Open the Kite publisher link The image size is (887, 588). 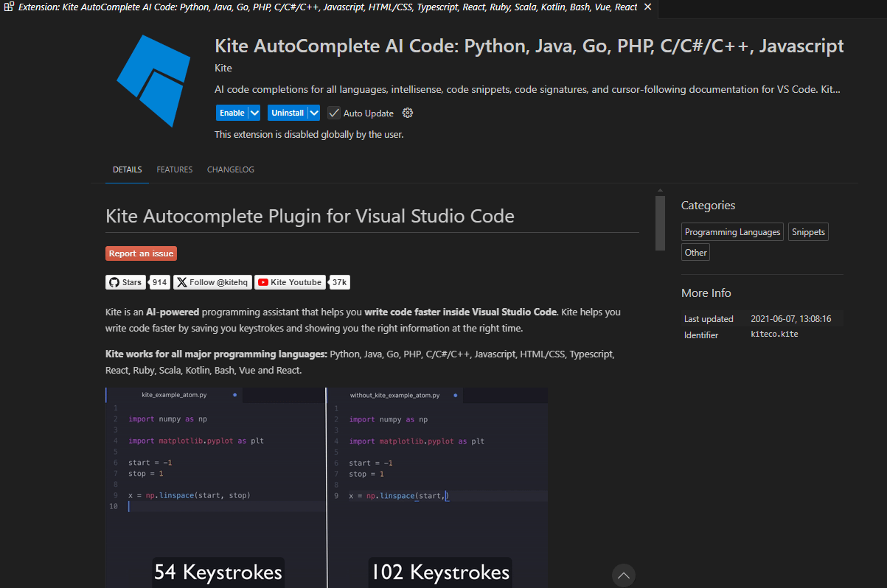223,68
